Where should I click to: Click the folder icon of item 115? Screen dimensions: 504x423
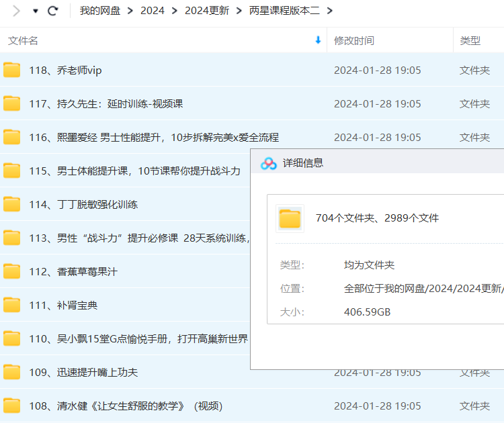(12, 171)
